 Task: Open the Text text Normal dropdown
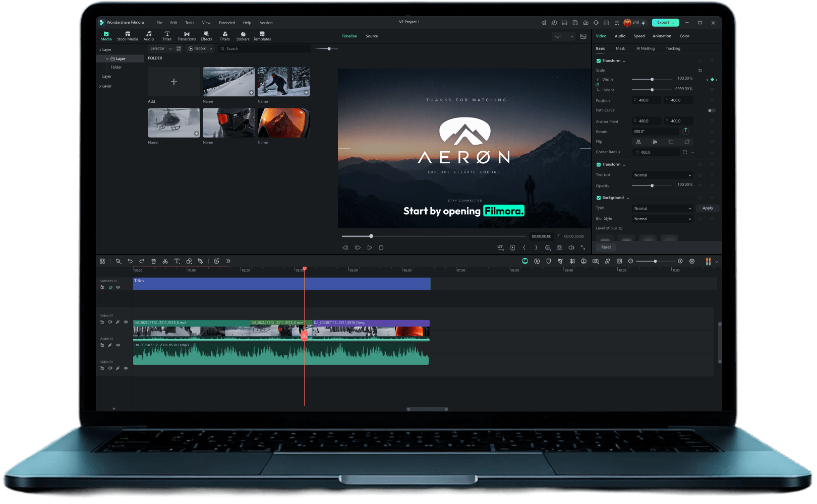coord(663,175)
